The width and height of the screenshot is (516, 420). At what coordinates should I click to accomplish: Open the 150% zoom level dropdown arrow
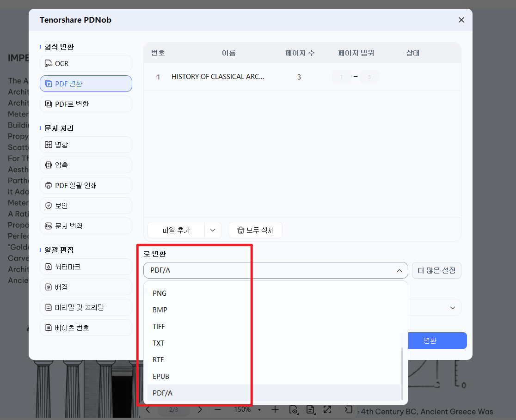[259, 410]
